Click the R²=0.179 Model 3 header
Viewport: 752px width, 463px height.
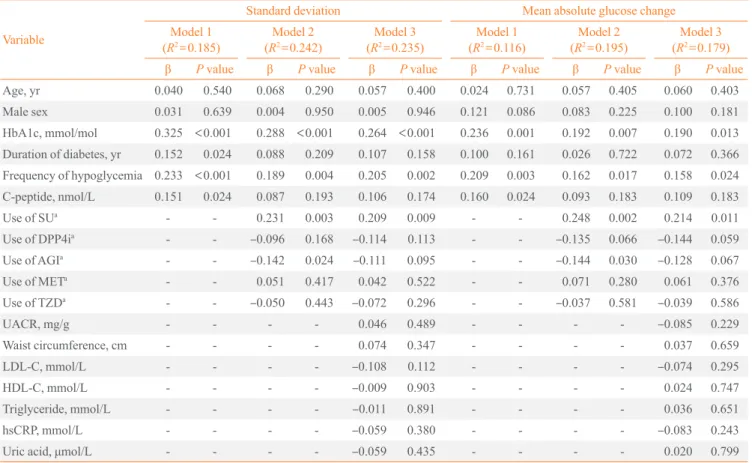tap(701, 40)
